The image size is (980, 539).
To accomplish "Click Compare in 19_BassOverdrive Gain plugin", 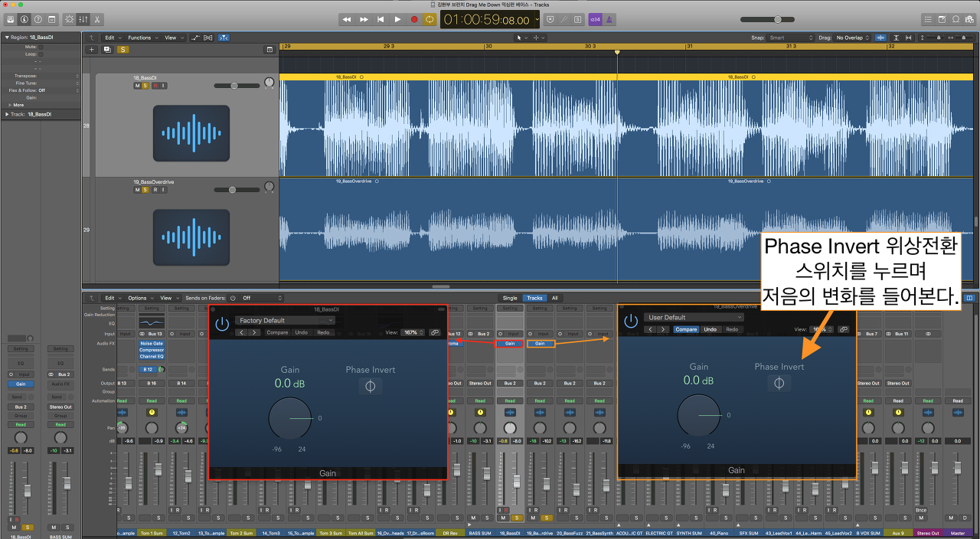I will tap(686, 329).
